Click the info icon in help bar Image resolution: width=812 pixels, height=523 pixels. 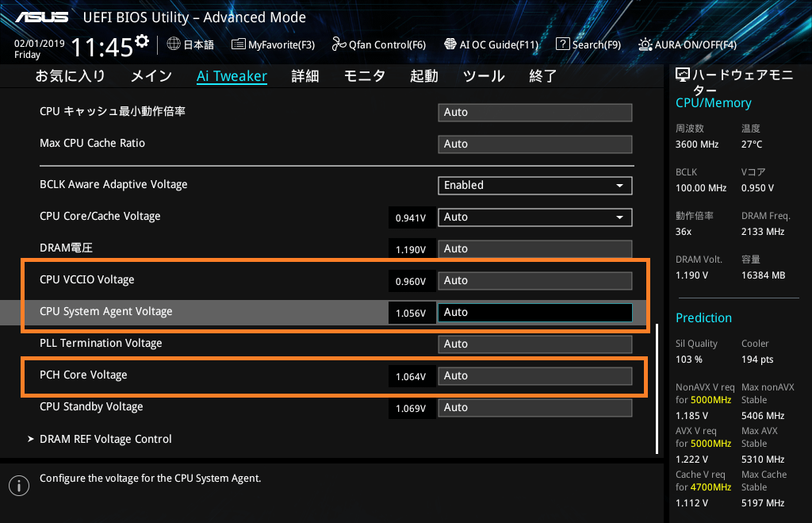19,486
